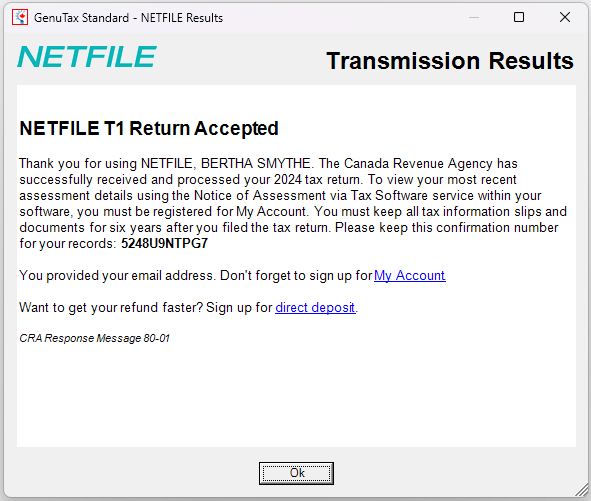Click the greyed-out minimize button
591x501 pixels.
474,17
